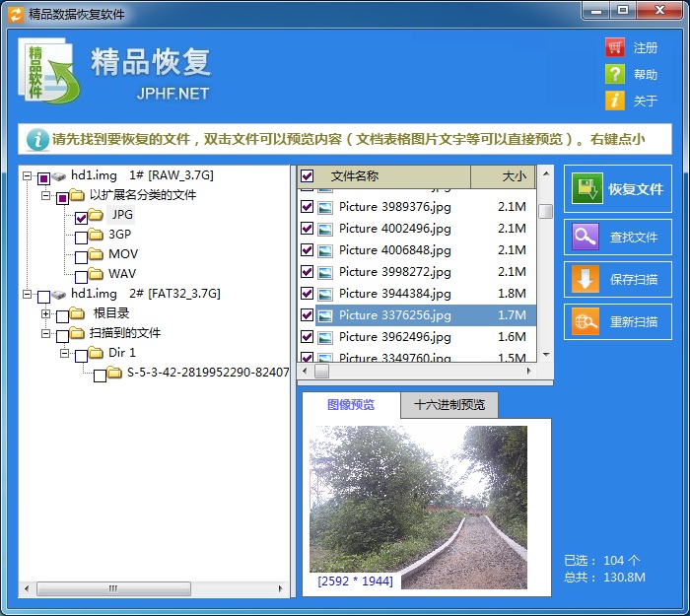Toggle the select-all checkbox in file list header
The image size is (690, 616).
(x=308, y=176)
